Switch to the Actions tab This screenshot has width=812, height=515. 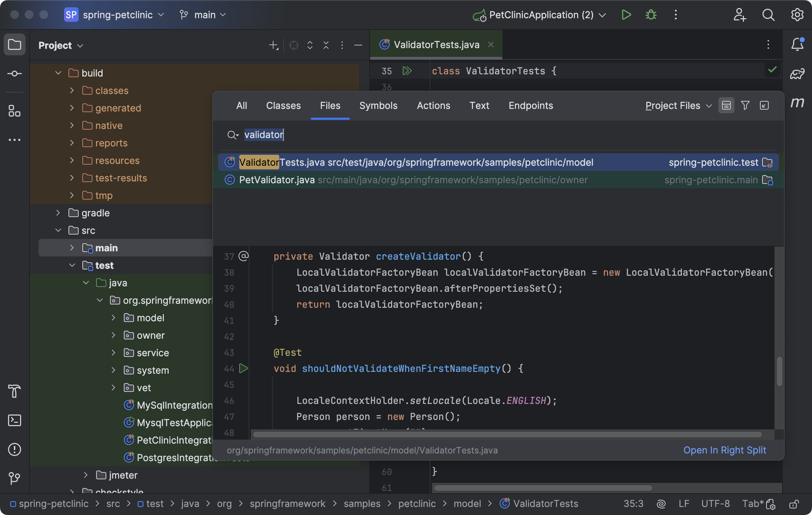click(x=433, y=105)
